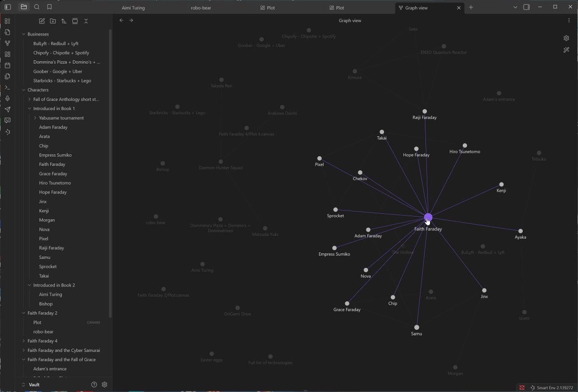Expand the Yabusame tournament folder

[35, 118]
